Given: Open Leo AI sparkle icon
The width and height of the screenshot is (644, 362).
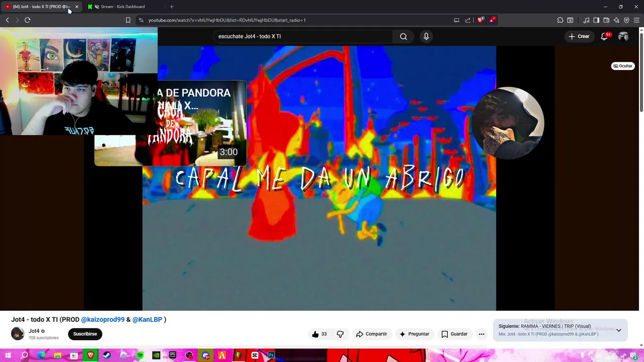Looking at the screenshot, I should (616, 20).
